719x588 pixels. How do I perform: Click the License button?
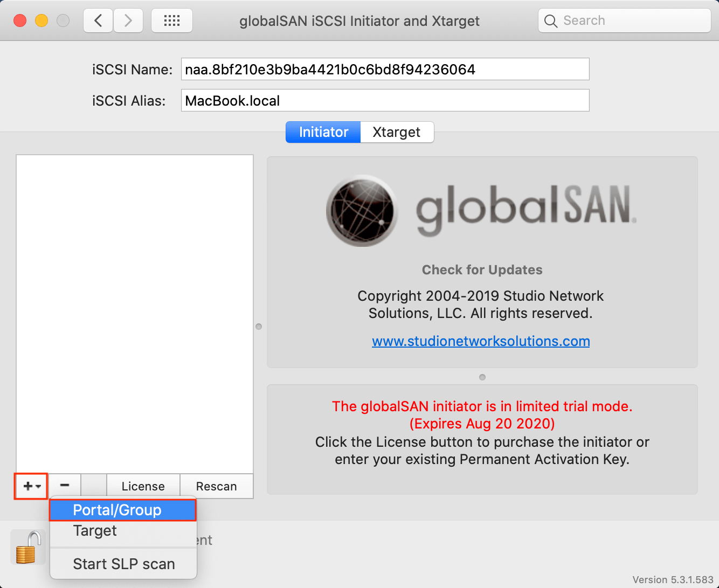[143, 486]
